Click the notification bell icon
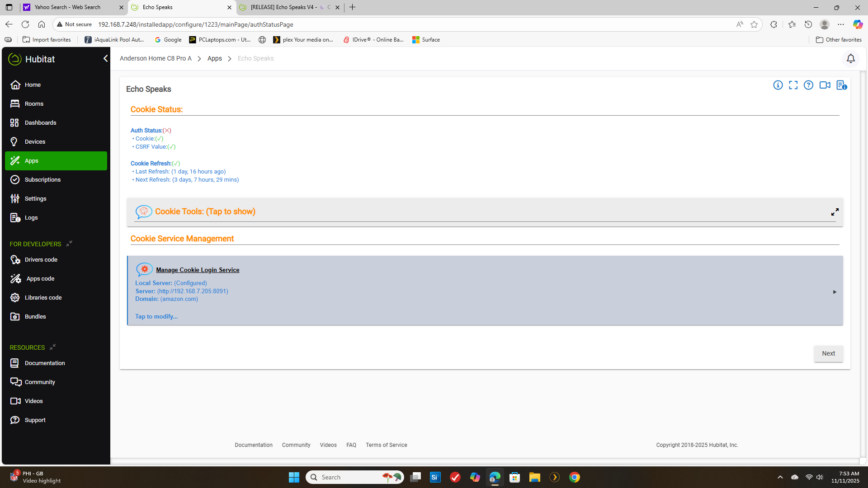868x488 pixels. click(x=850, y=59)
